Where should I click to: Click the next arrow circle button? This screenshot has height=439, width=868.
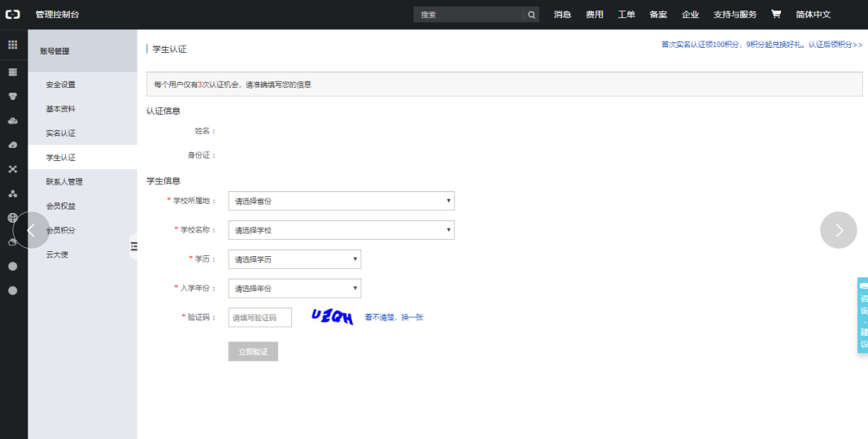point(838,230)
